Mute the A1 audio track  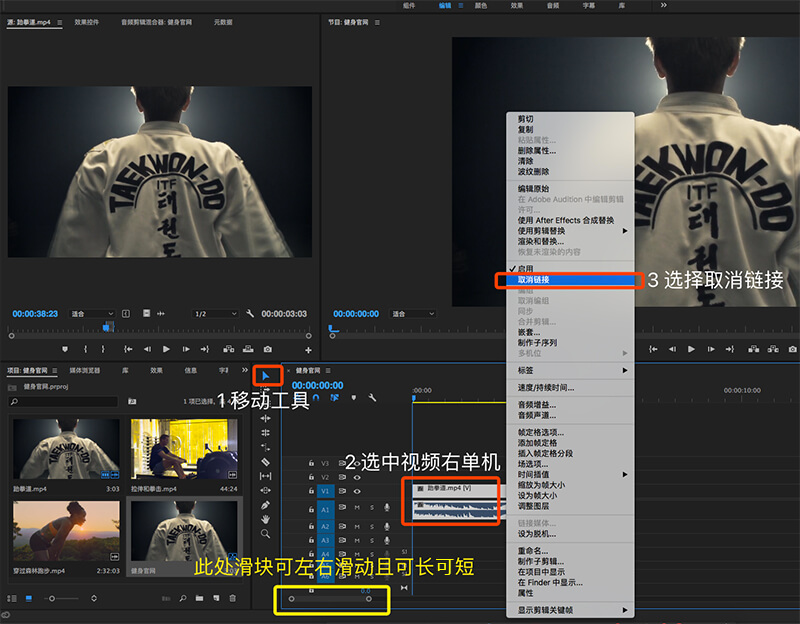357,508
